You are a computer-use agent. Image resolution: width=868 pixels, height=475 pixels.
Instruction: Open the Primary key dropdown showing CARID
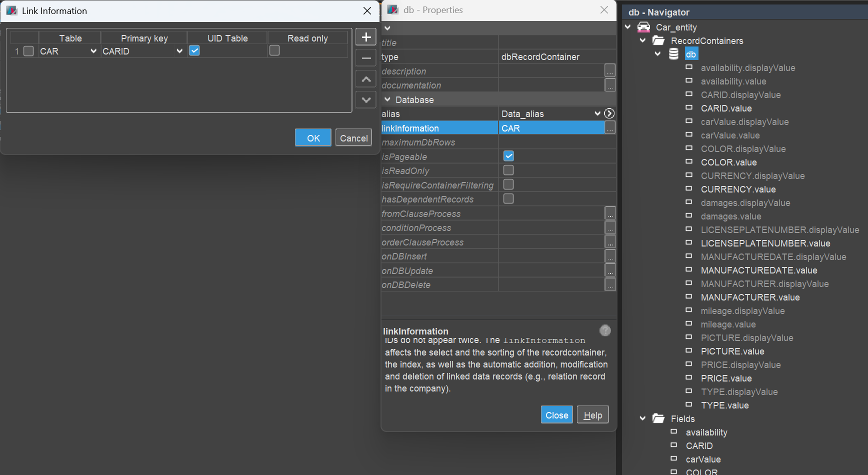coord(179,51)
